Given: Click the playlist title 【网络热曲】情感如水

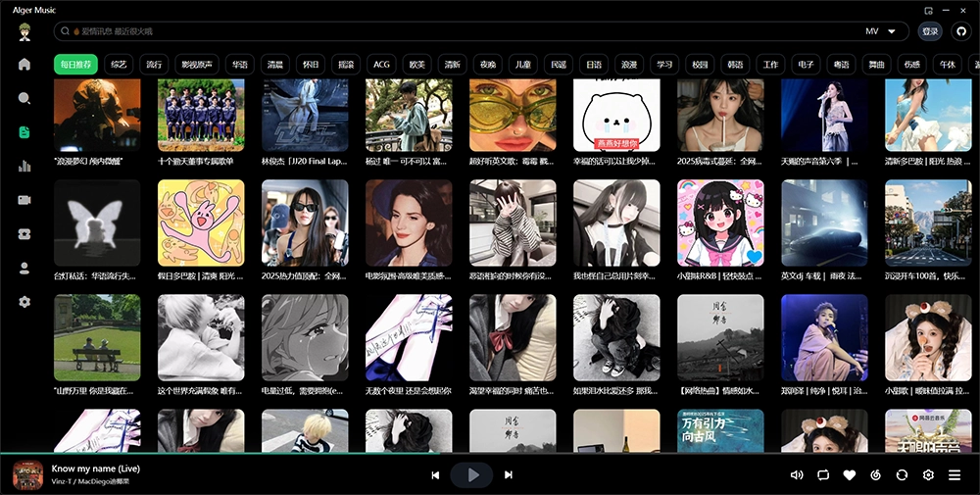Looking at the screenshot, I should (x=718, y=391).
